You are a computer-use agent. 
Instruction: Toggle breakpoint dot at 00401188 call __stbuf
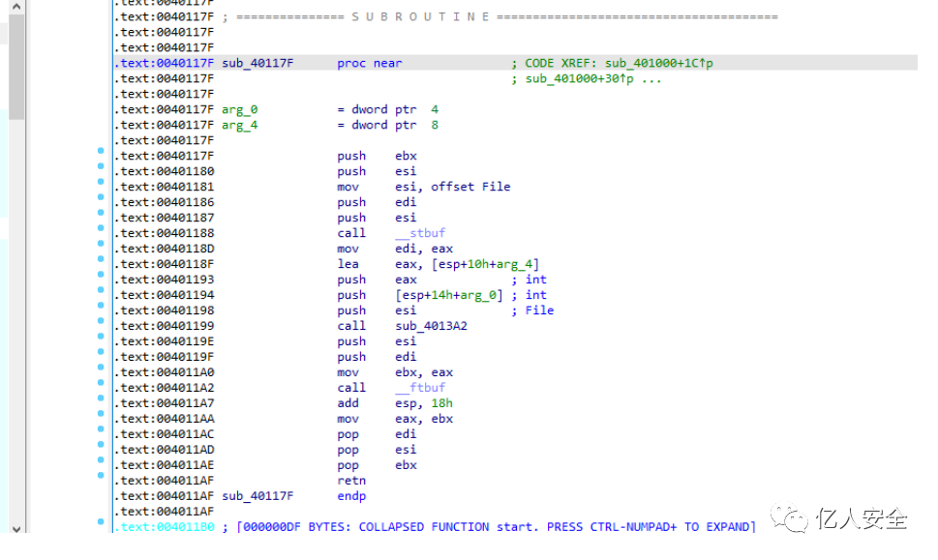coord(101,228)
